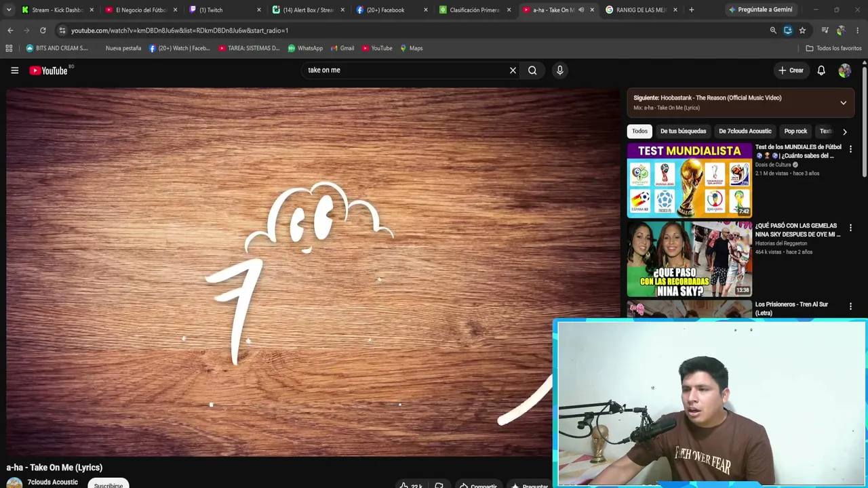
Task: Open options for Test de los MUNDIALES video
Action: click(850, 149)
